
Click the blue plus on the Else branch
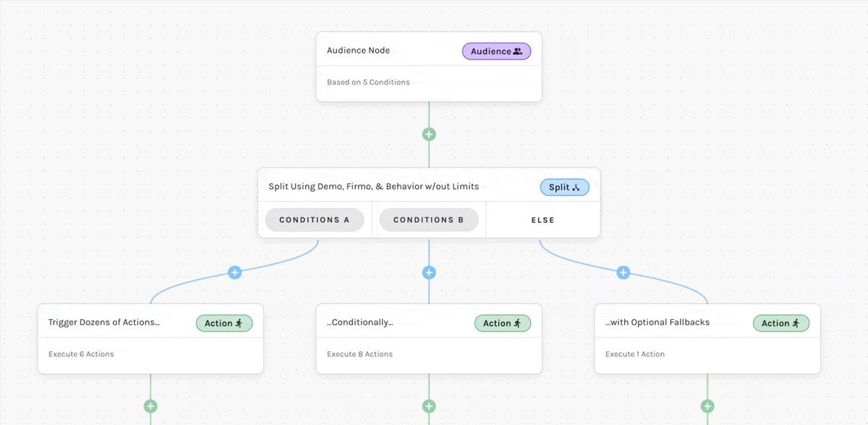pyautogui.click(x=624, y=272)
